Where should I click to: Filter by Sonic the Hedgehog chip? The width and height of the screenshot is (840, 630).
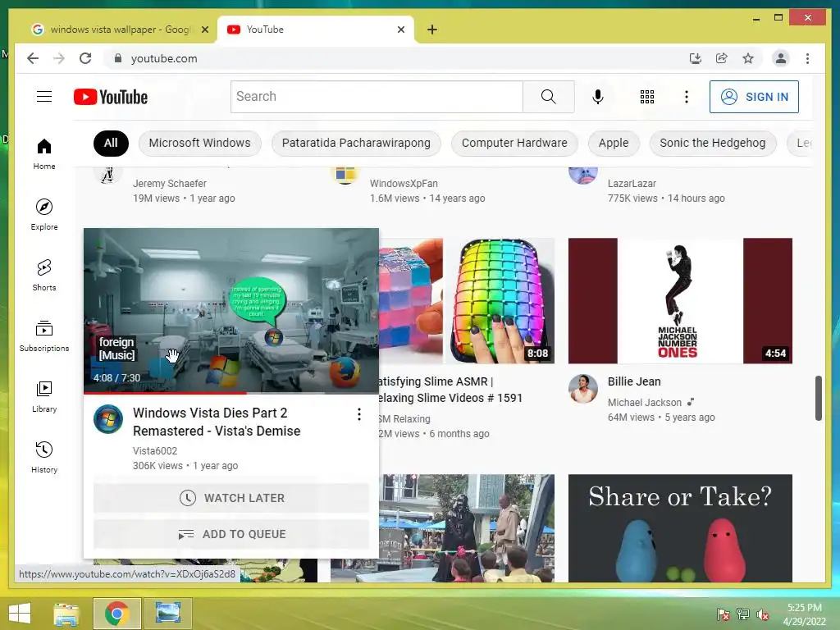click(713, 143)
